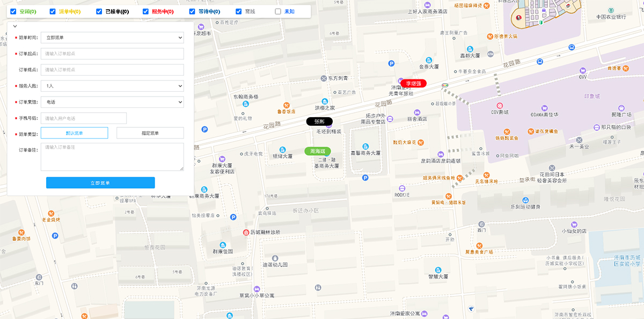
Task: Open the 派单时间 dropdown
Action: (112, 38)
